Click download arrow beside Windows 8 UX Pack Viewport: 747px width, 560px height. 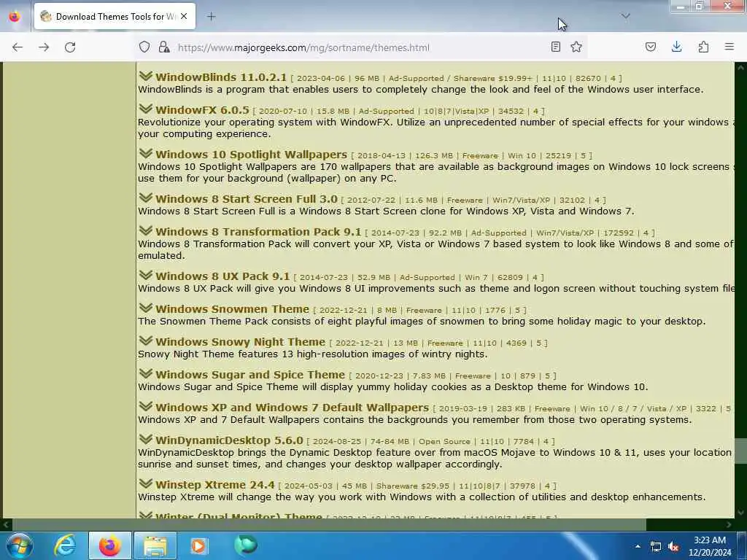click(x=146, y=275)
